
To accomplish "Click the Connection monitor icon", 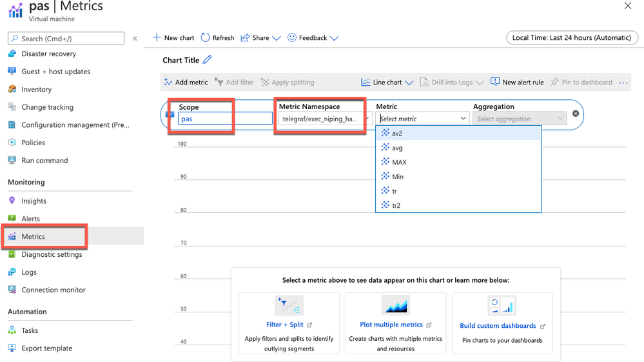I will [12, 289].
